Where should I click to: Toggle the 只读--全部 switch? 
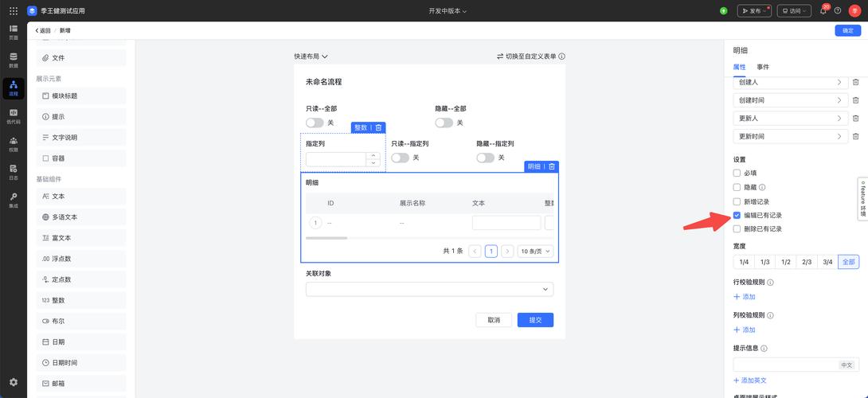tap(315, 123)
